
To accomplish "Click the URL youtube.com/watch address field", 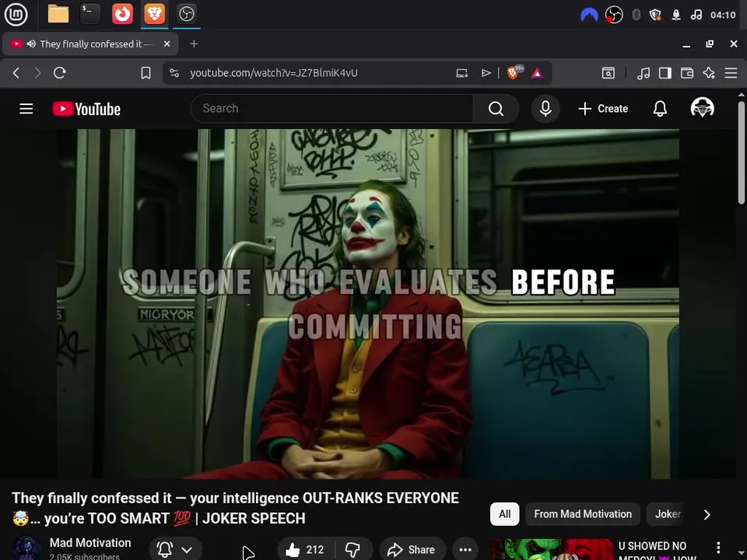I will click(x=273, y=73).
